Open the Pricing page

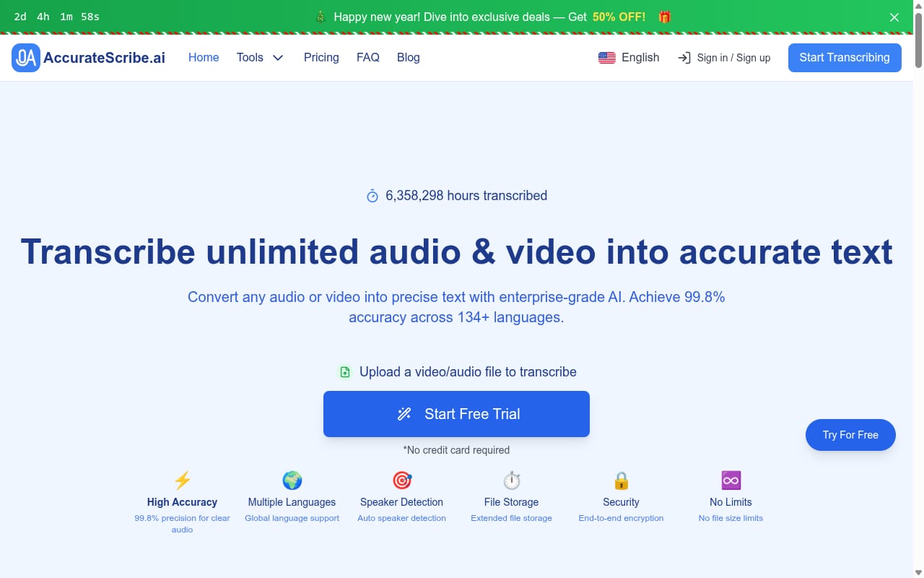(321, 58)
